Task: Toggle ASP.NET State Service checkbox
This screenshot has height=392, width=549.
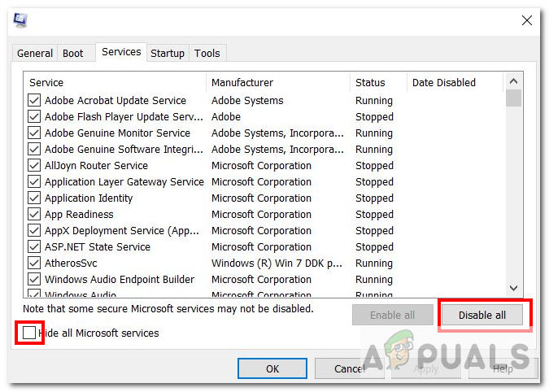Action: point(34,246)
